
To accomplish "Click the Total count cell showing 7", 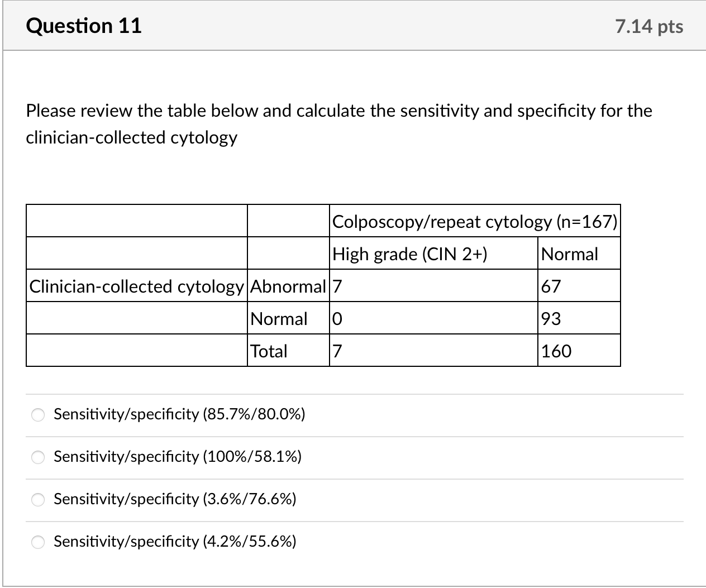I will (336, 351).
